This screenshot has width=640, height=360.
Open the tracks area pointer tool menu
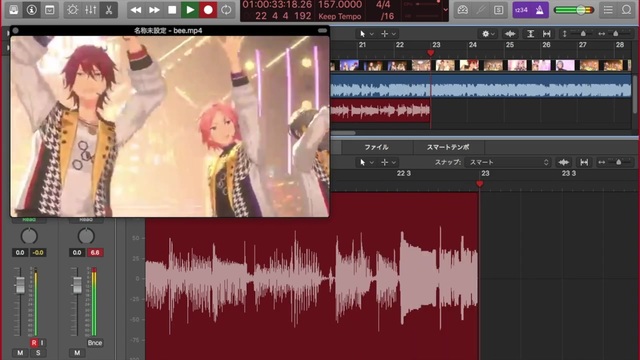pos(366,34)
